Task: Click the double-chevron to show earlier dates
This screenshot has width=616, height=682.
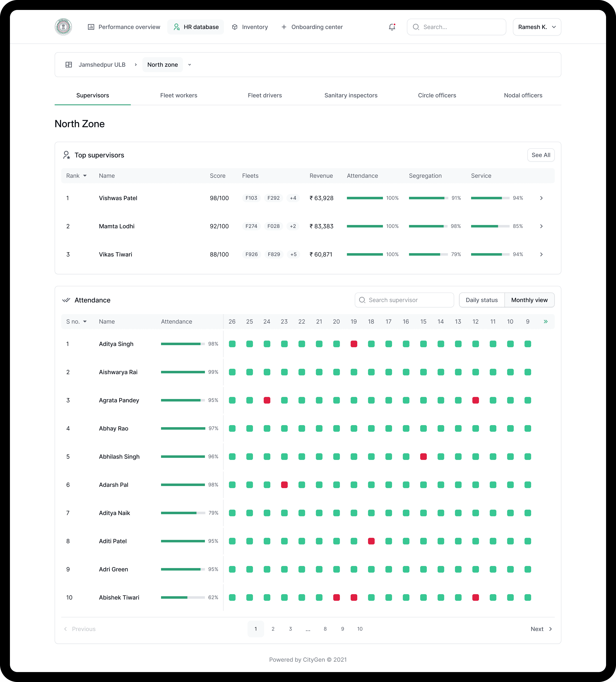Action: (545, 322)
